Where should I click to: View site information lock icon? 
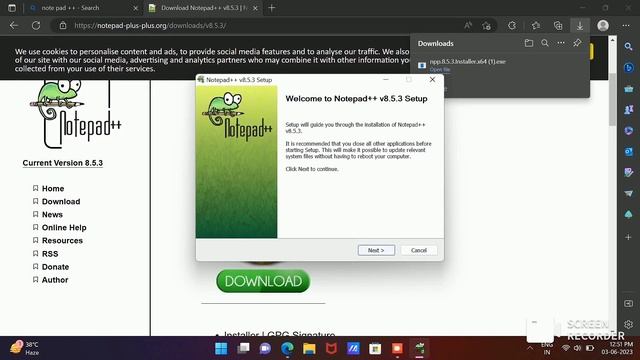pos(63,25)
